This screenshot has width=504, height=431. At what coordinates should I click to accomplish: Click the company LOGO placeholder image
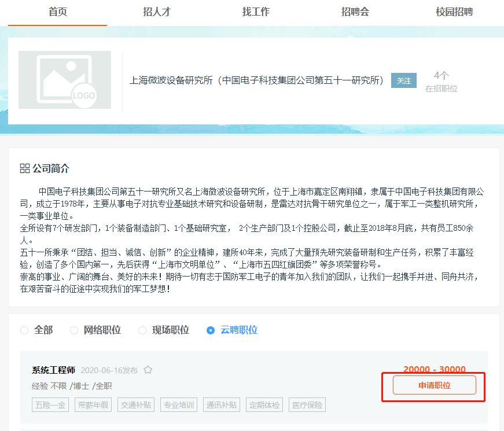click(x=65, y=80)
